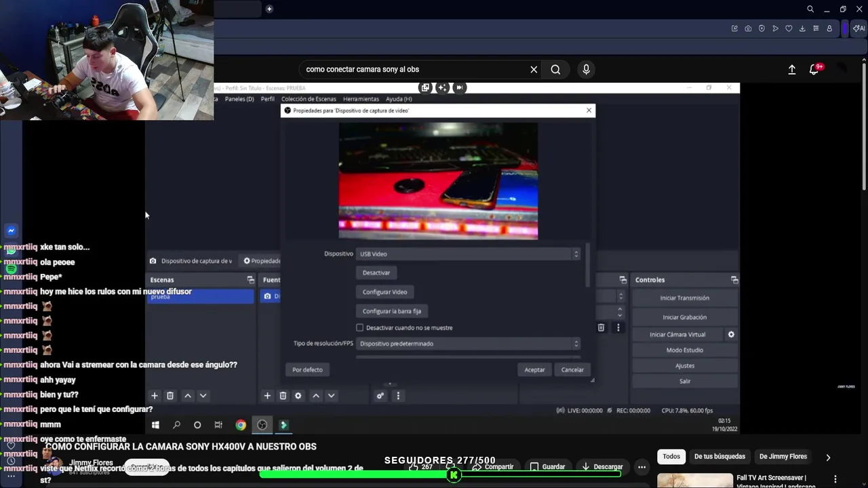Screen dimensions: 868x488
Task: Click the heart icon in the browser toolbar
Action: click(789, 28)
